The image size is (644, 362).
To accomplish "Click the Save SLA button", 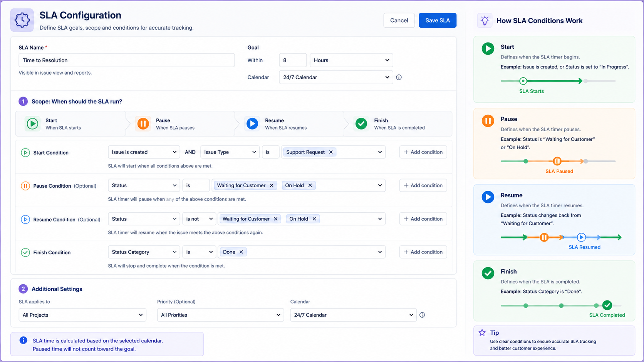I will 438,20.
